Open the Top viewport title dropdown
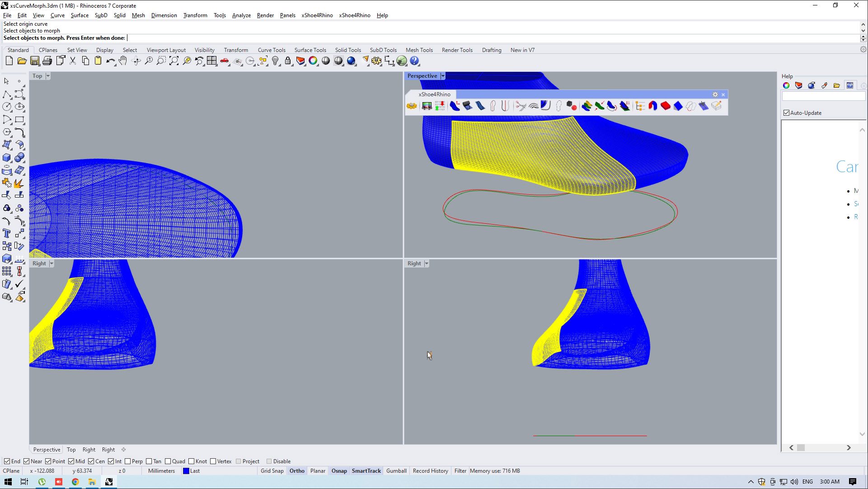The width and height of the screenshot is (868, 489). 48,76
